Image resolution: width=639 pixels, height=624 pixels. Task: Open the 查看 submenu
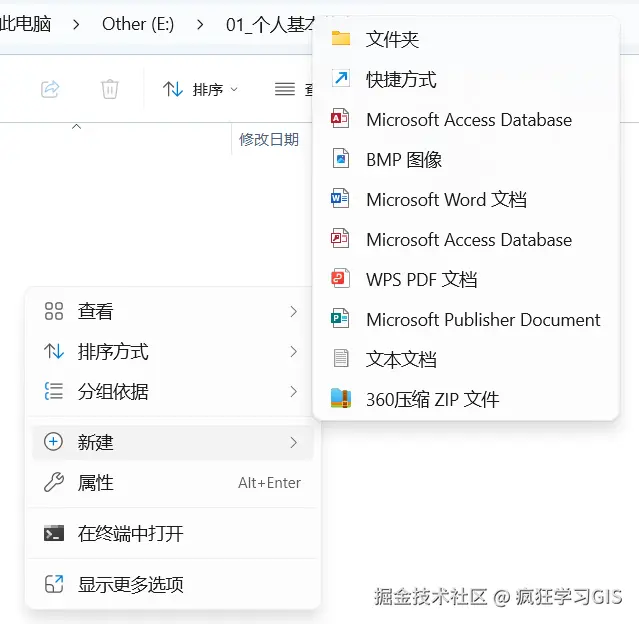click(172, 311)
